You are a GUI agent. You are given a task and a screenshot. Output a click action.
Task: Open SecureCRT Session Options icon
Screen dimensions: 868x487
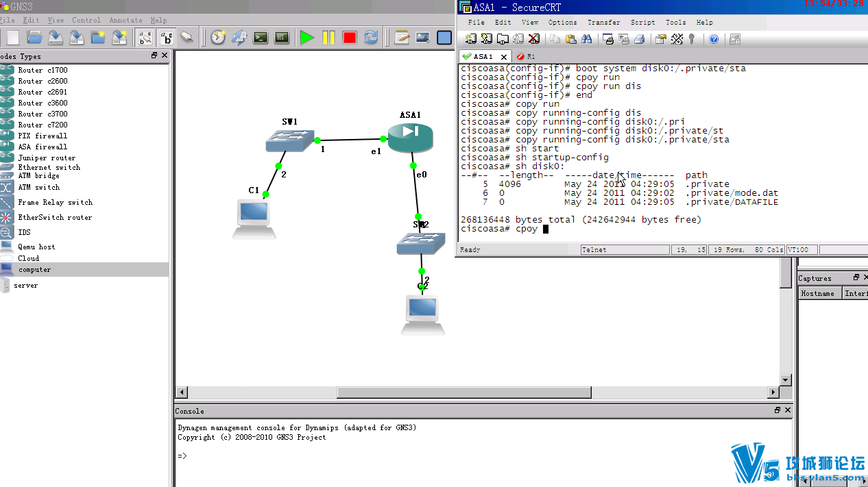pyautogui.click(x=660, y=39)
